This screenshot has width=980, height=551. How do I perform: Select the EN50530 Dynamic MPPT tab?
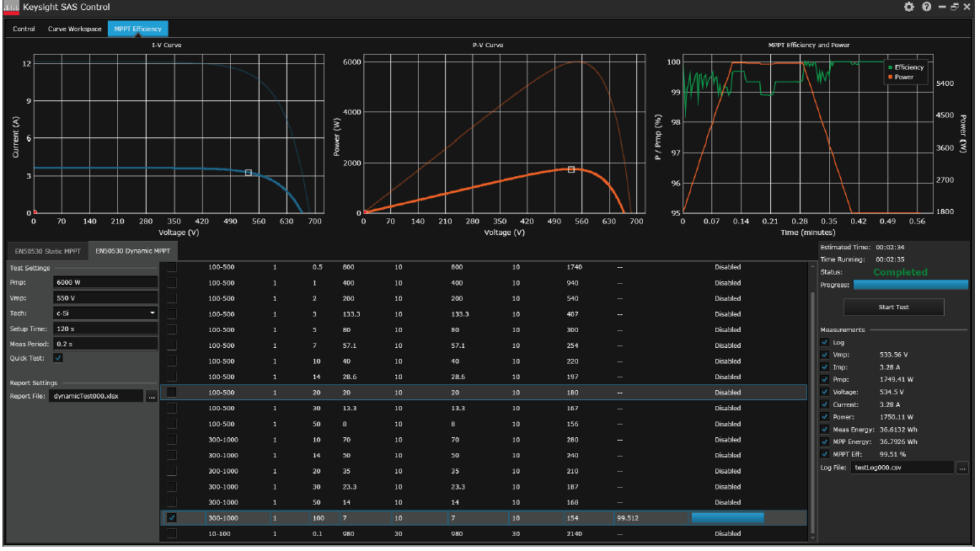pos(132,251)
